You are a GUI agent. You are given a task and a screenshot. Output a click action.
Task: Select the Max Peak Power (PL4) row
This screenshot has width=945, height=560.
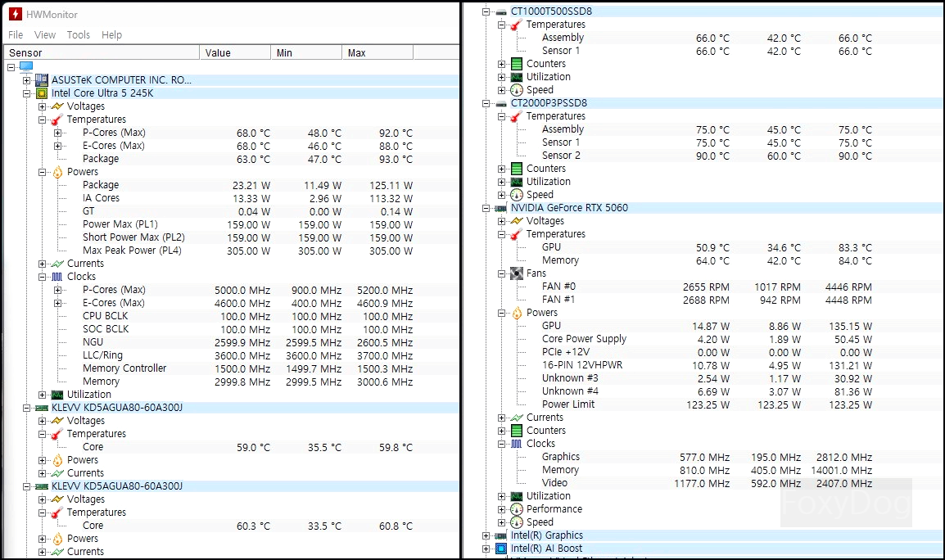click(247, 251)
